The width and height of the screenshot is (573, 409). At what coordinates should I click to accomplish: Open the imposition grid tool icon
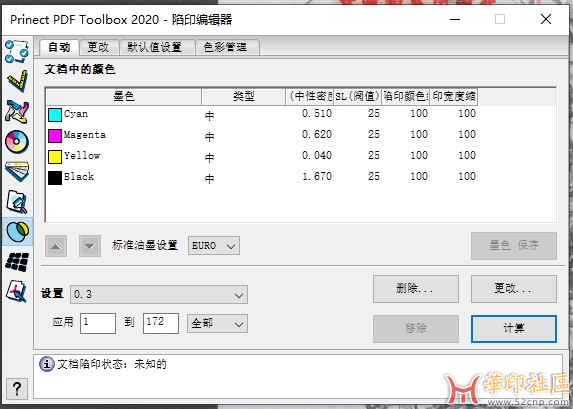[17, 262]
